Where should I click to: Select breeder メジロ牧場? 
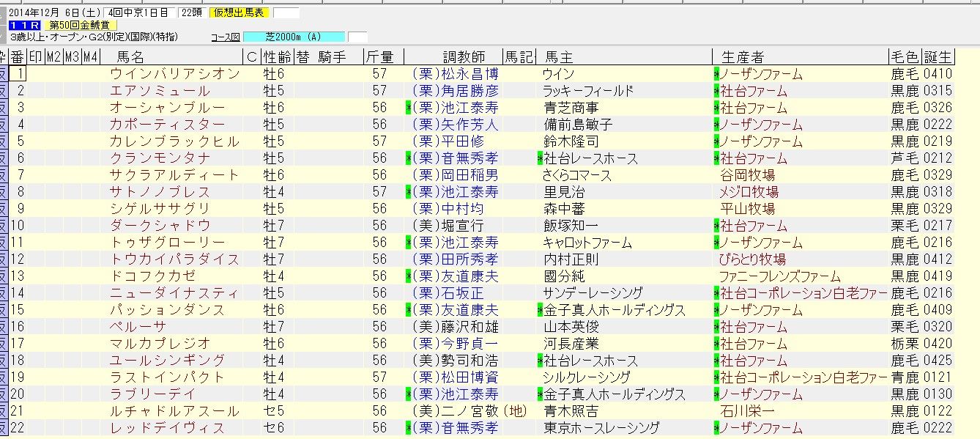[749, 192]
